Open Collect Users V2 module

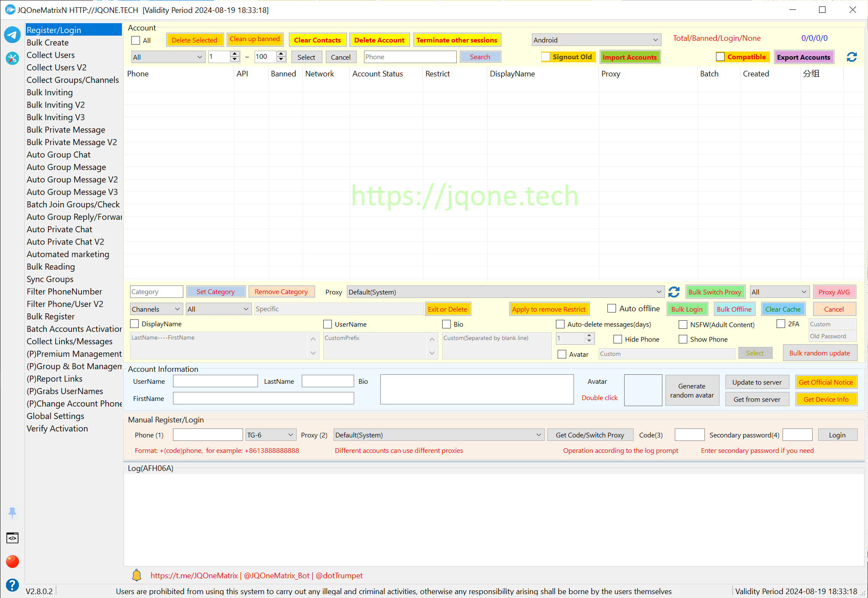click(56, 67)
